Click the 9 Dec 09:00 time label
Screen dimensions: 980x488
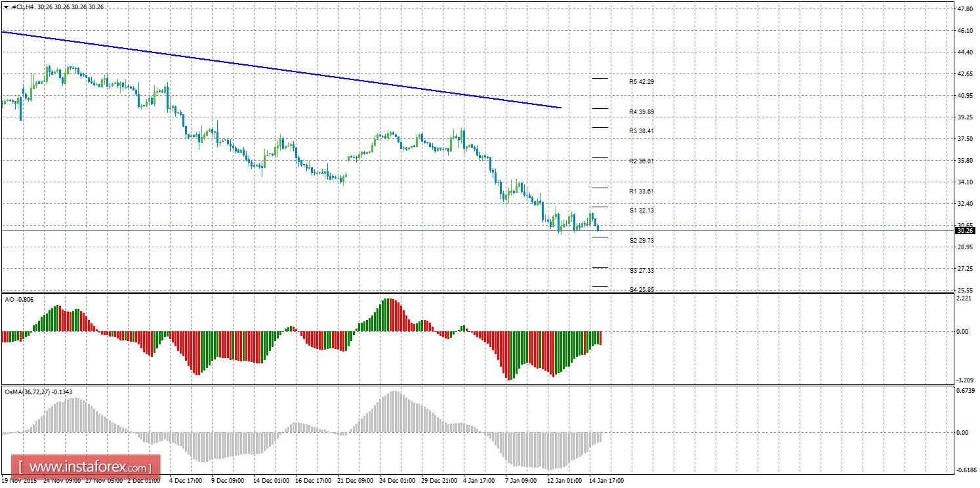[x=227, y=481]
